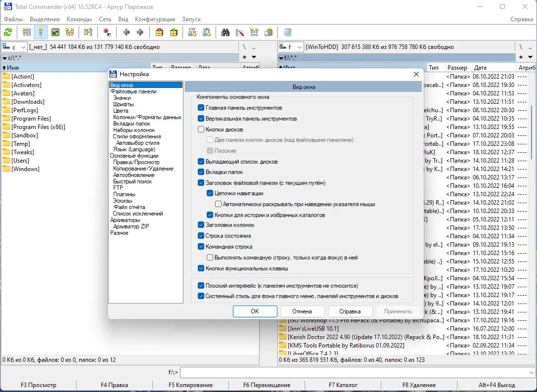Click 'F5 Копирование' function key button
This screenshot has width=537, height=392.
point(191,385)
